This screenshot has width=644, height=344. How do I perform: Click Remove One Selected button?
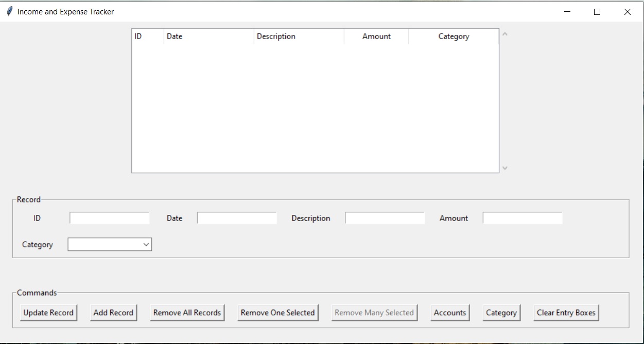[277, 313]
